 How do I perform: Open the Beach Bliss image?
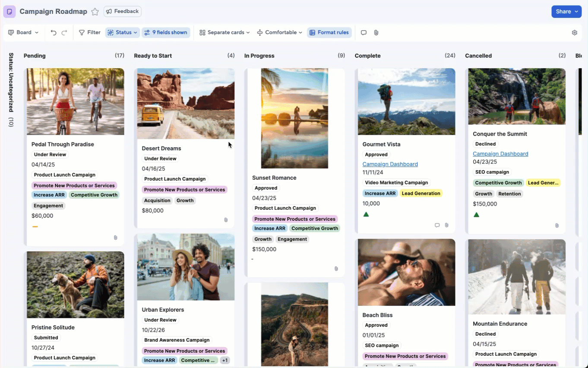406,273
